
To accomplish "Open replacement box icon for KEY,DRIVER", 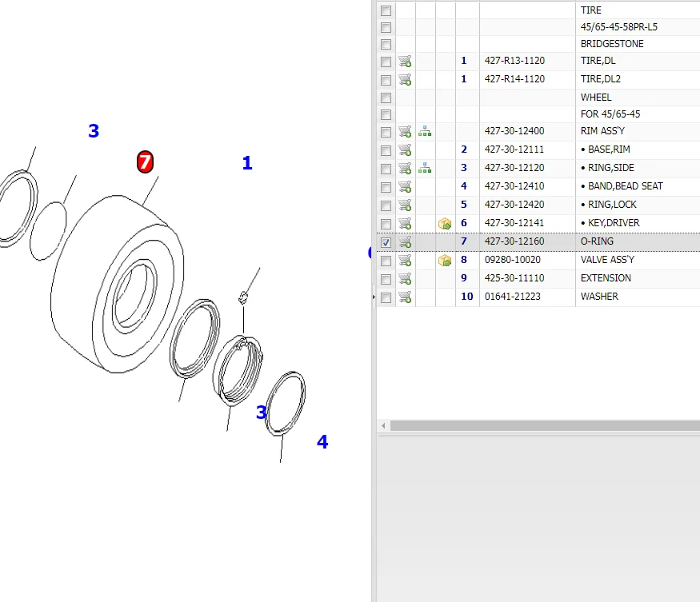I will tap(445, 224).
